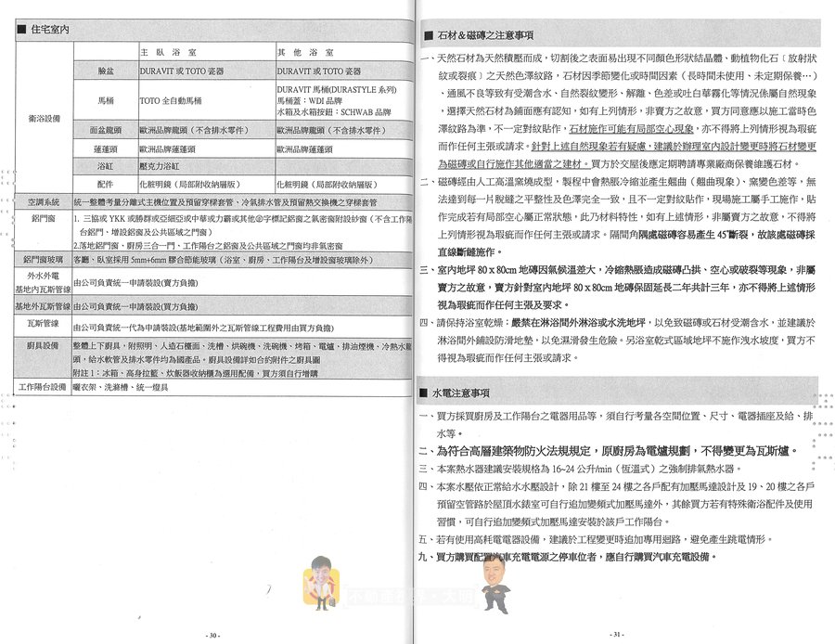Image resolution: width=835 pixels, height=644 pixels.
Task: Click the black square before 住宅室內 heading
Action: click(x=21, y=31)
